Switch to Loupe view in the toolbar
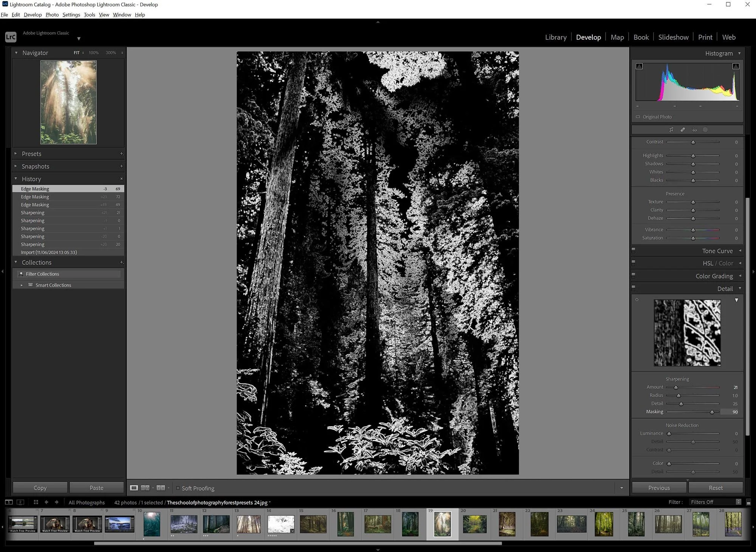The image size is (756, 552). [x=134, y=488]
